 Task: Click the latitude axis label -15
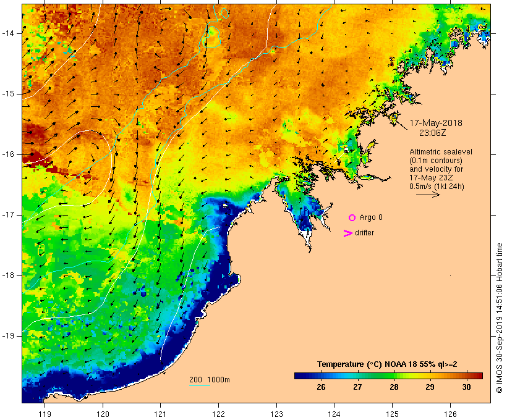click(x=8, y=94)
